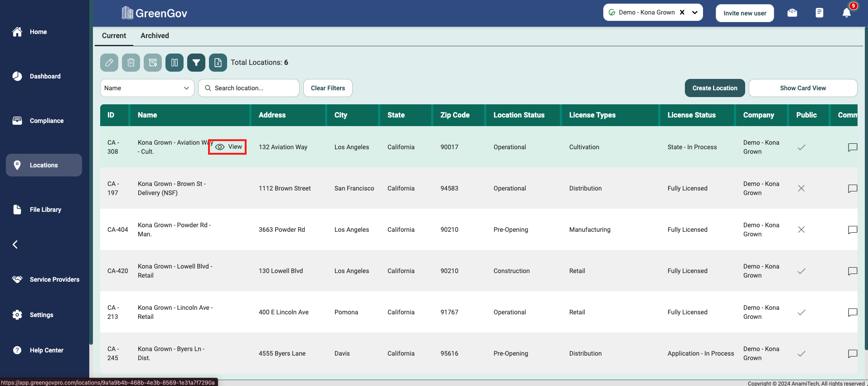
Task: Open the envelope messages icon
Action: pyautogui.click(x=792, y=13)
